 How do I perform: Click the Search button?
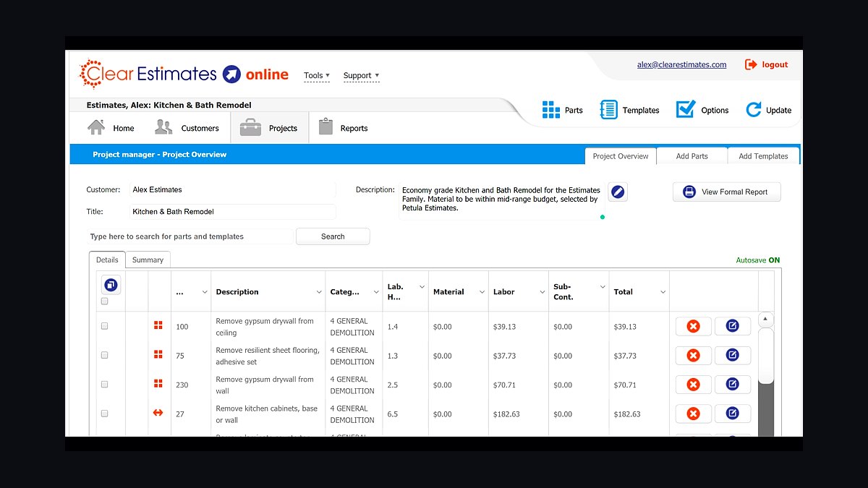[333, 236]
